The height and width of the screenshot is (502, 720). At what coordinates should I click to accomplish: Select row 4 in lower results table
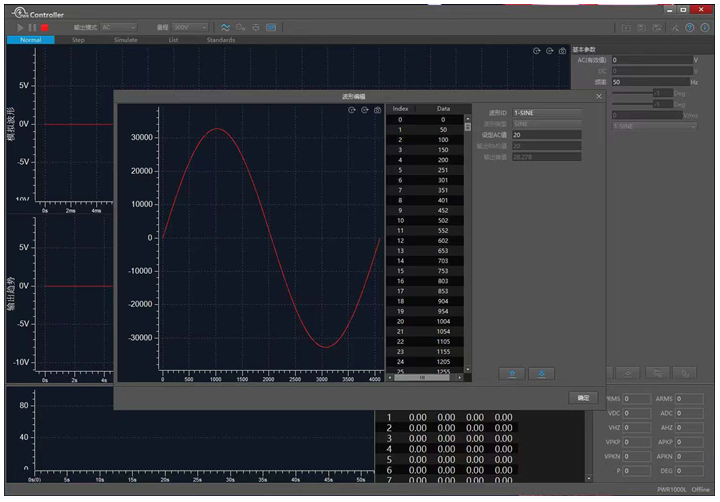click(x=448, y=449)
